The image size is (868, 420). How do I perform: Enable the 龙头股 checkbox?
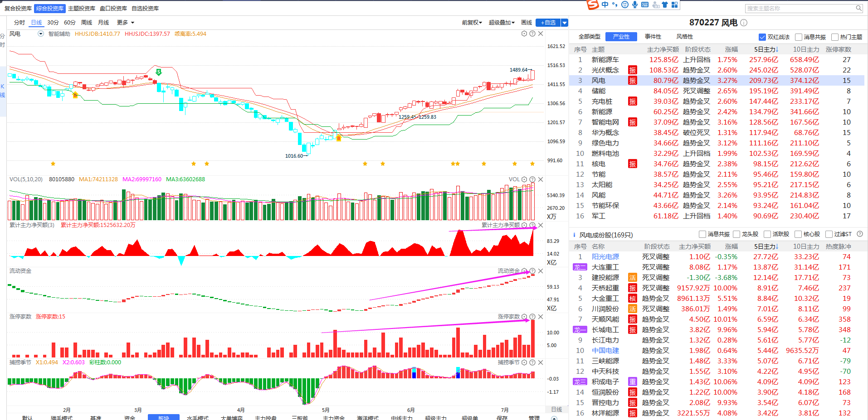(x=736, y=234)
